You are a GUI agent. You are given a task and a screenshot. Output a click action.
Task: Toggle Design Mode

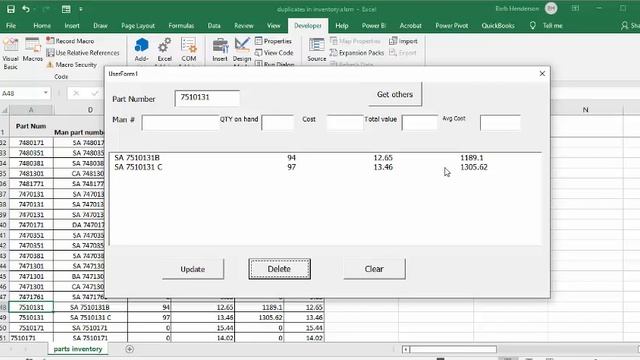[242, 50]
